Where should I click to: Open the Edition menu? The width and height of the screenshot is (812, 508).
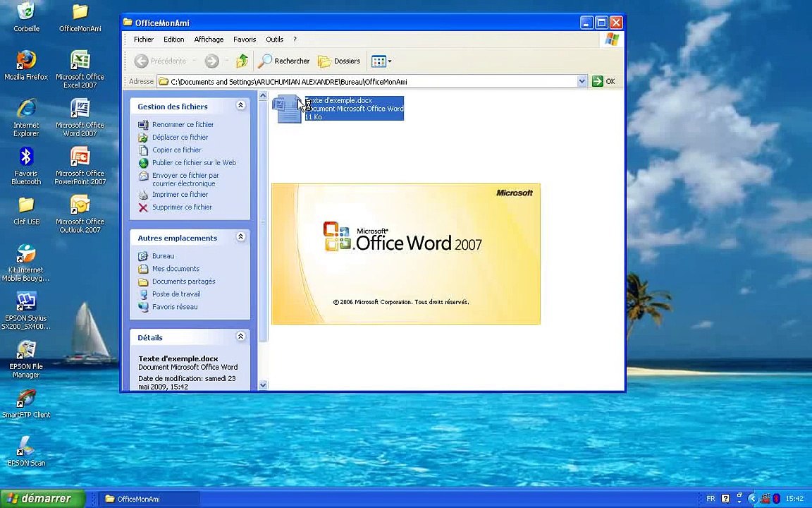pyautogui.click(x=173, y=40)
